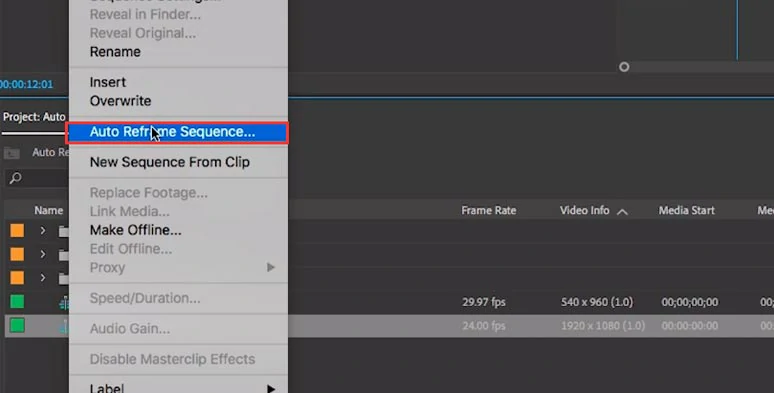Click the 540 x 960 (1.0) cell
Viewport: 774px width, 393px height.
(x=597, y=302)
